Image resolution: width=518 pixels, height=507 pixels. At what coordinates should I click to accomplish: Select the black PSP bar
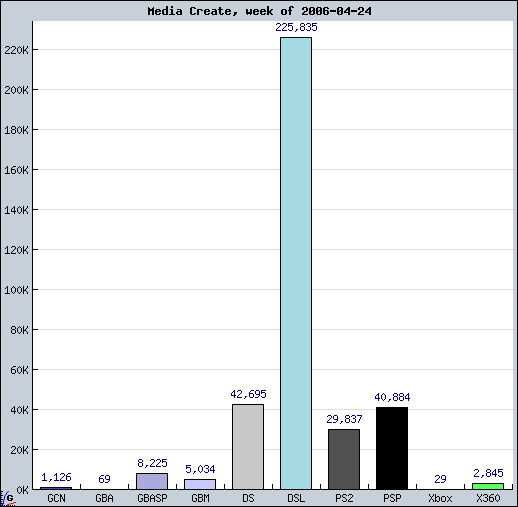pos(392,448)
